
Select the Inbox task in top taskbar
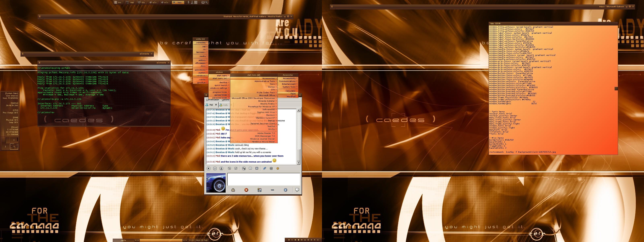click(119, 2)
